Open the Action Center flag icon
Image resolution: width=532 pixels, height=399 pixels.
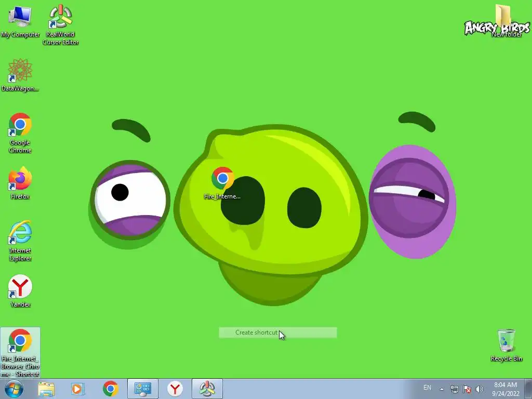(x=467, y=389)
